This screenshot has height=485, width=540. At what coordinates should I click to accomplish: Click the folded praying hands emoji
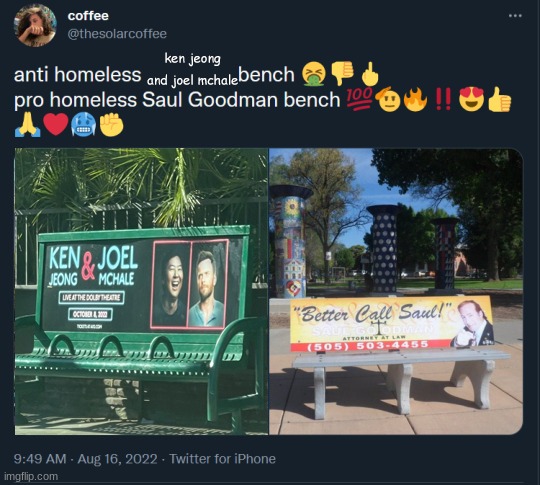click(28, 124)
